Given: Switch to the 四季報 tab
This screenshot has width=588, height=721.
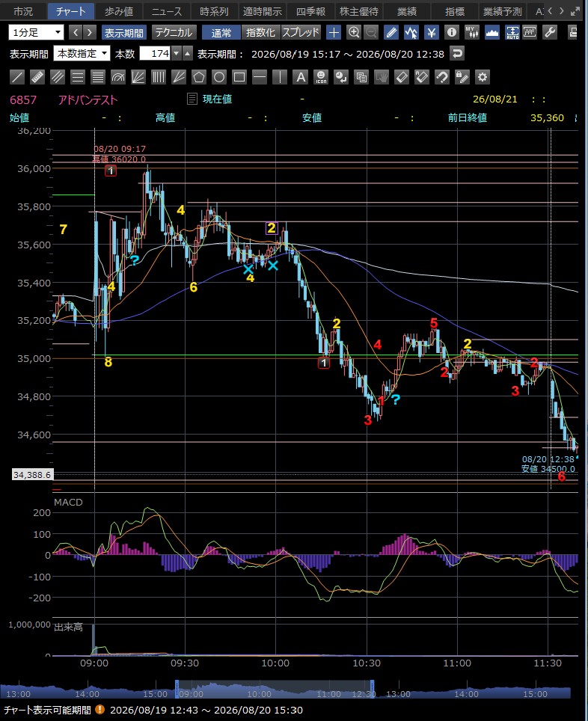Looking at the screenshot, I should pyautogui.click(x=310, y=11).
